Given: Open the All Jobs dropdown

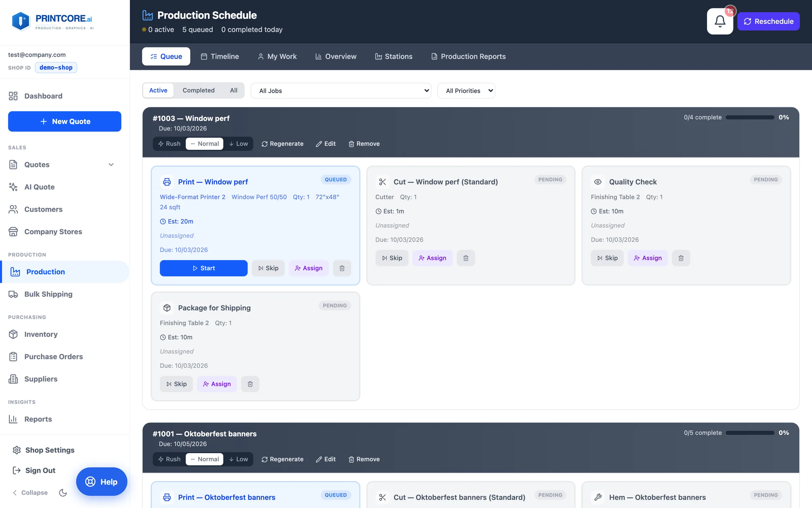Looking at the screenshot, I should coord(341,91).
